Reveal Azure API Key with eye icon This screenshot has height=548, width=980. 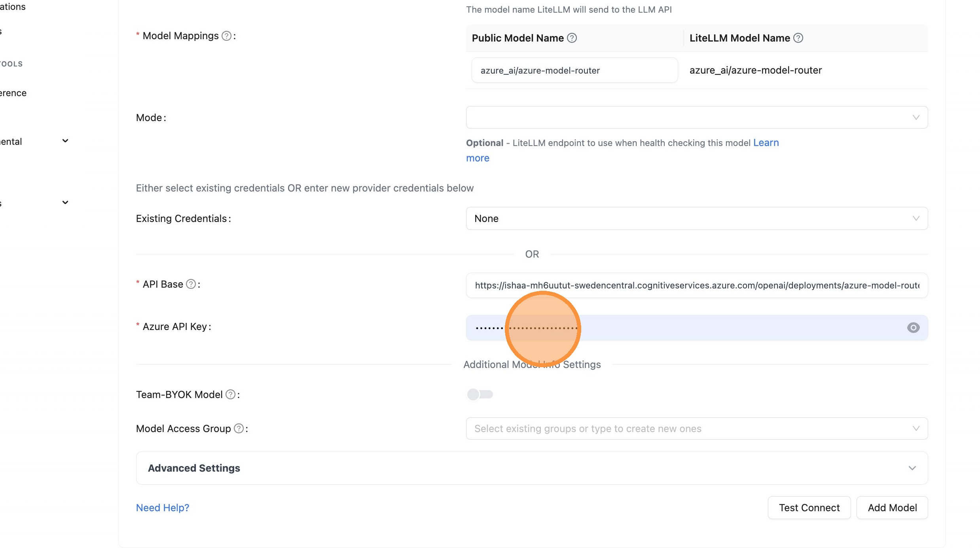[913, 328]
